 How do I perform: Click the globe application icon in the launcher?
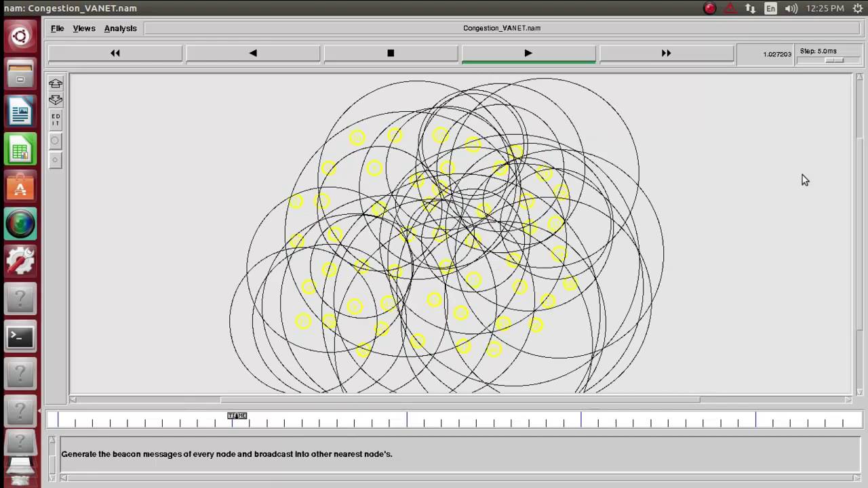(20, 223)
